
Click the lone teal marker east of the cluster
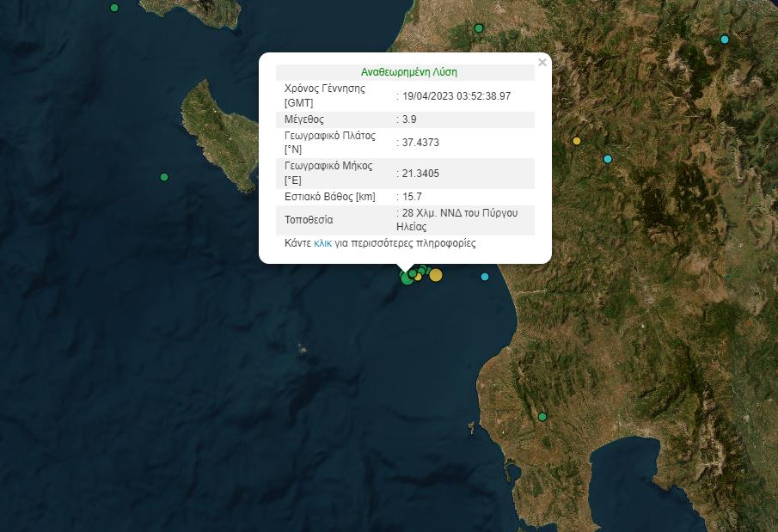pyautogui.click(x=485, y=277)
